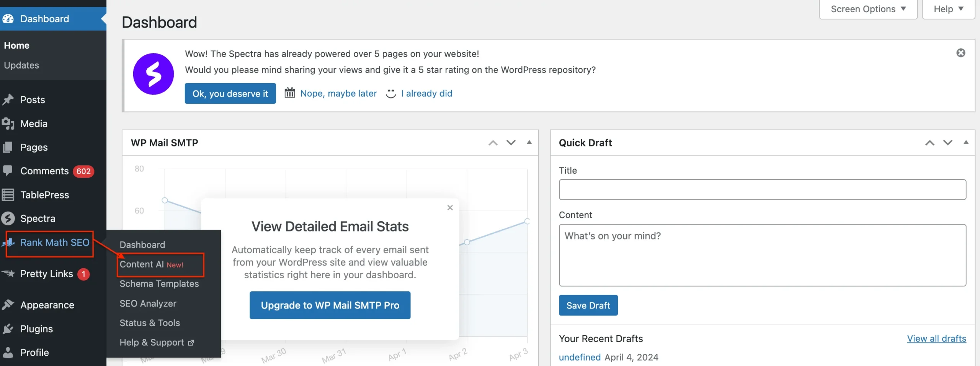
Task: Toggle the Quick Draft panel collapse triangle
Action: click(x=966, y=143)
